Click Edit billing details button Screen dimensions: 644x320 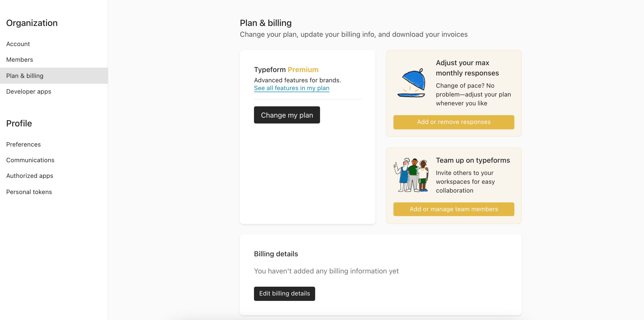tap(284, 293)
